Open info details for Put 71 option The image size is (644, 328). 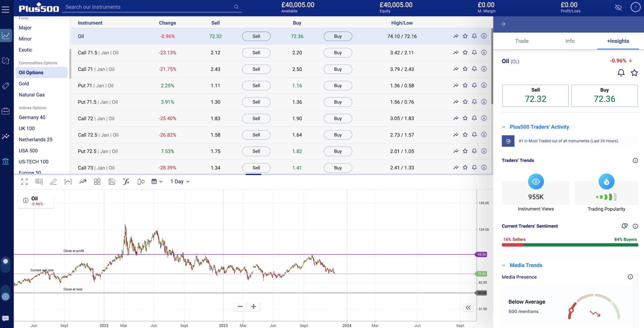[484, 85]
